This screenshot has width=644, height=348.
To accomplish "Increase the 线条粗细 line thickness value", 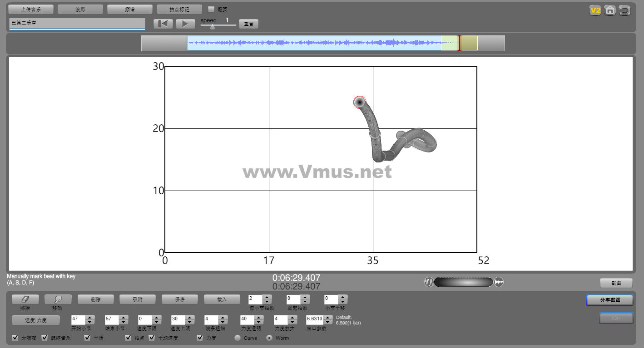I will coord(223,318).
